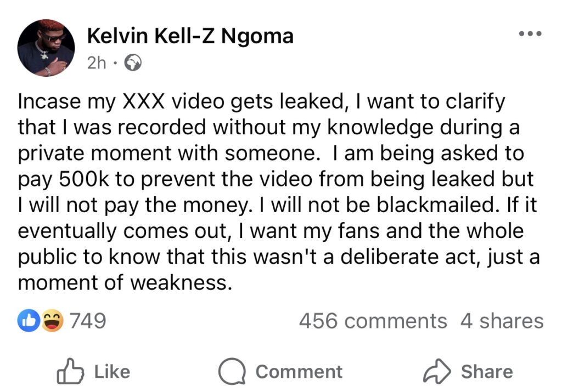Screen dimensions: 562x392
Task: Click the '500k' amount in the post
Action: tap(72, 180)
